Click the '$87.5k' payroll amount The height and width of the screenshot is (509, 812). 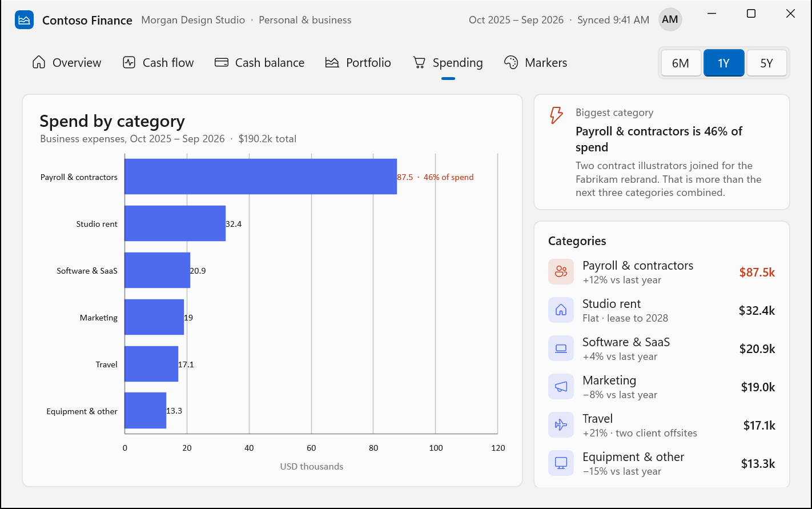(x=757, y=272)
